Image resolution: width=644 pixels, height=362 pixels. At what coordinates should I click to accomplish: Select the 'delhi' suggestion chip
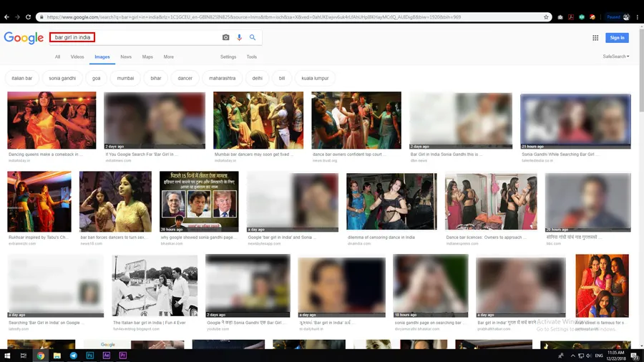257,79
